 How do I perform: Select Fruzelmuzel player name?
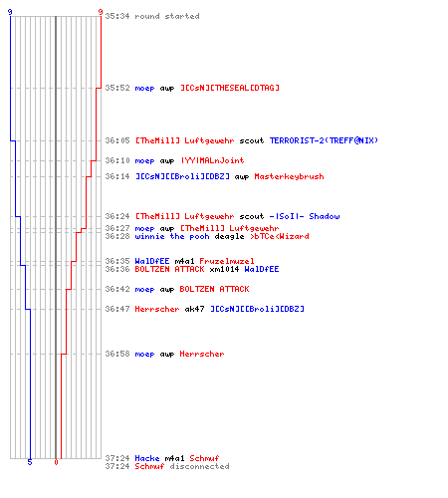[227, 261]
